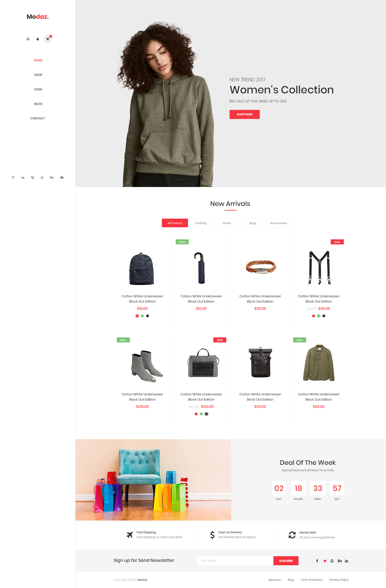This screenshot has width=386, height=588.
Task: Open the YouTube icon in sidebar
Action: pyautogui.click(x=62, y=177)
